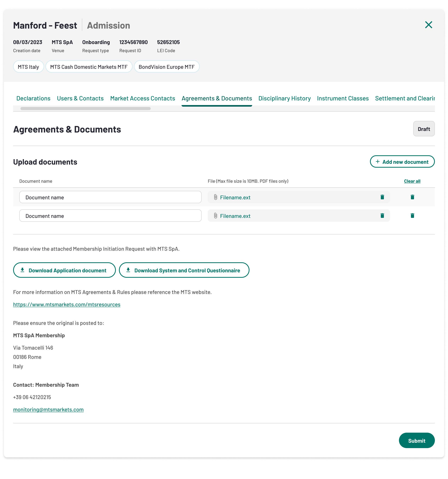Click the Via Tomacelli 146 address line
This screenshot has height=479, width=448.
click(x=33, y=348)
